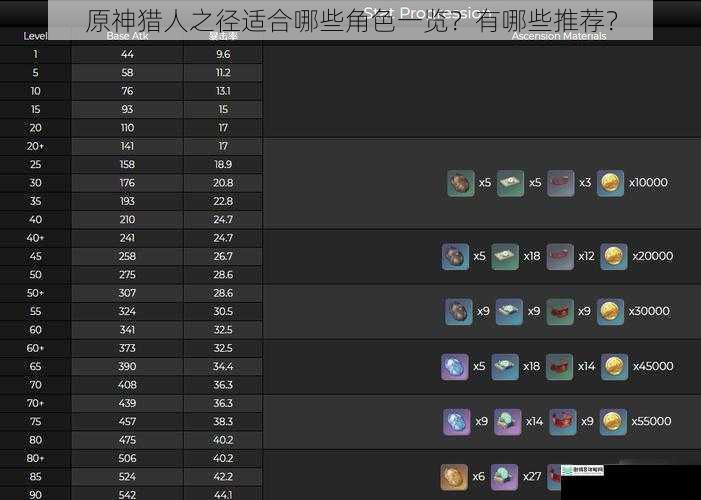Select the Base Atk value 210
Image resolution: width=701 pixels, height=500 pixels.
click(127, 220)
